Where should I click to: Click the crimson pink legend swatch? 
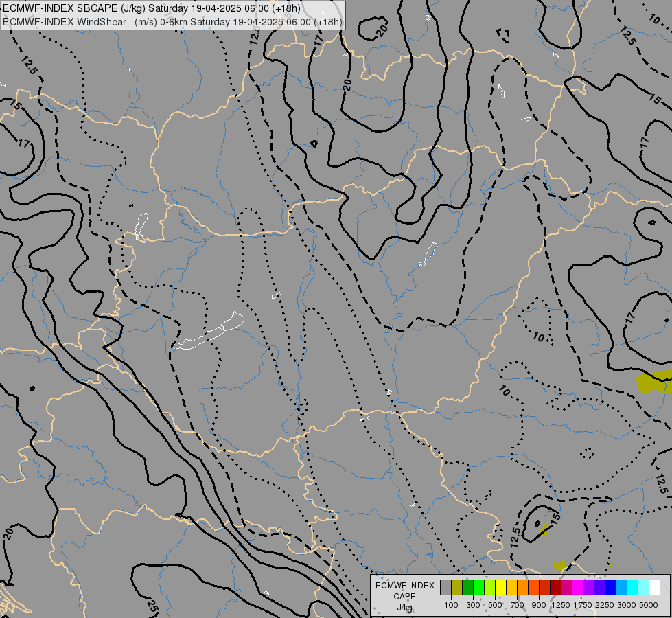pyautogui.click(x=566, y=587)
